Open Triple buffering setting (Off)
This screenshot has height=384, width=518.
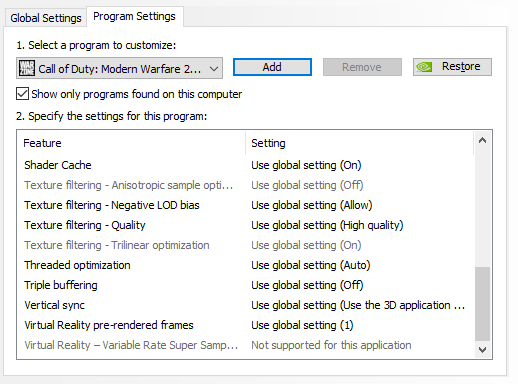point(307,285)
